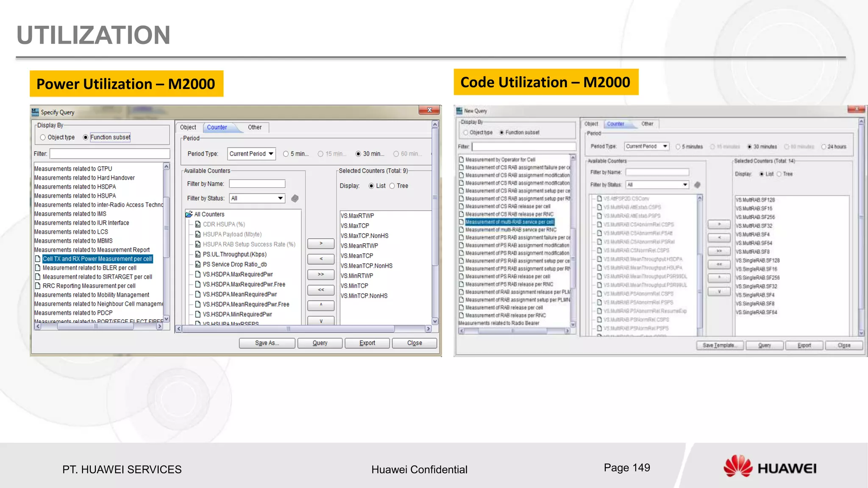Choose the 5 min period radio in Specify Query
868x488 pixels.
tap(286, 154)
